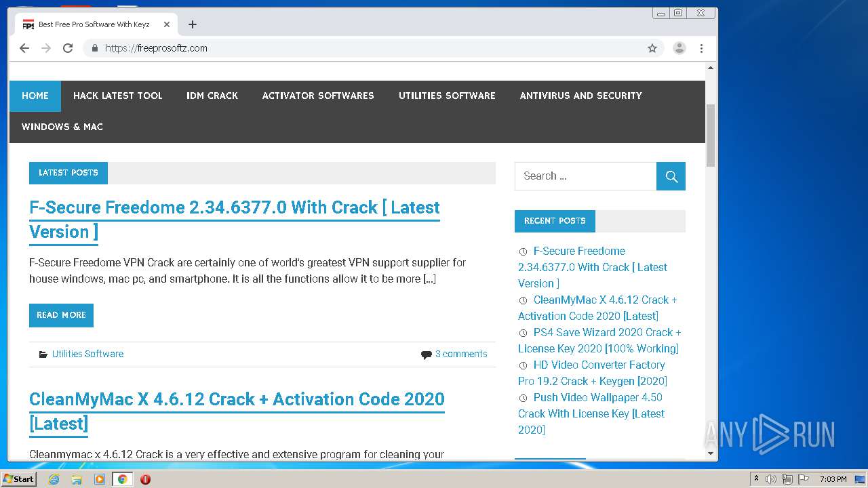
Task: Click scrollbar down arrow
Action: (711, 453)
